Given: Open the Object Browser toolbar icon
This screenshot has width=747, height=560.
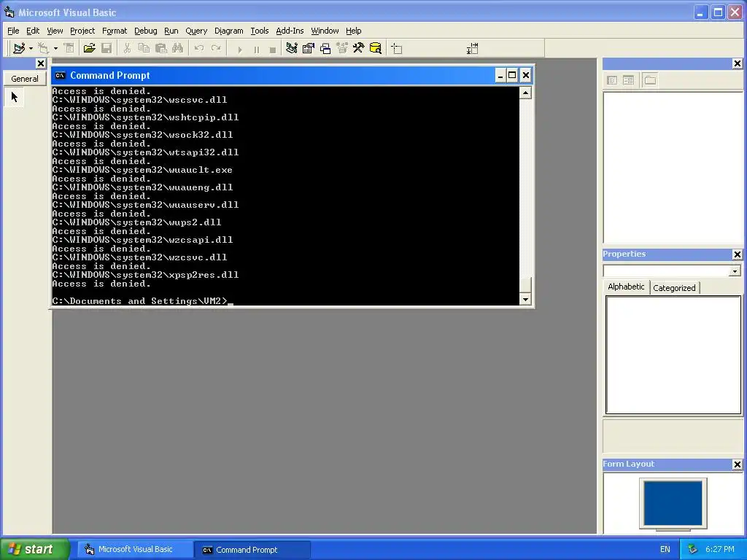Looking at the screenshot, I should [342, 48].
